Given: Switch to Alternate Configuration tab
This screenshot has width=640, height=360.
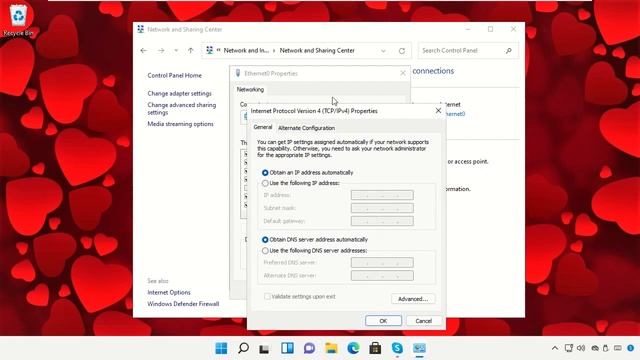Looking at the screenshot, I should point(307,128).
